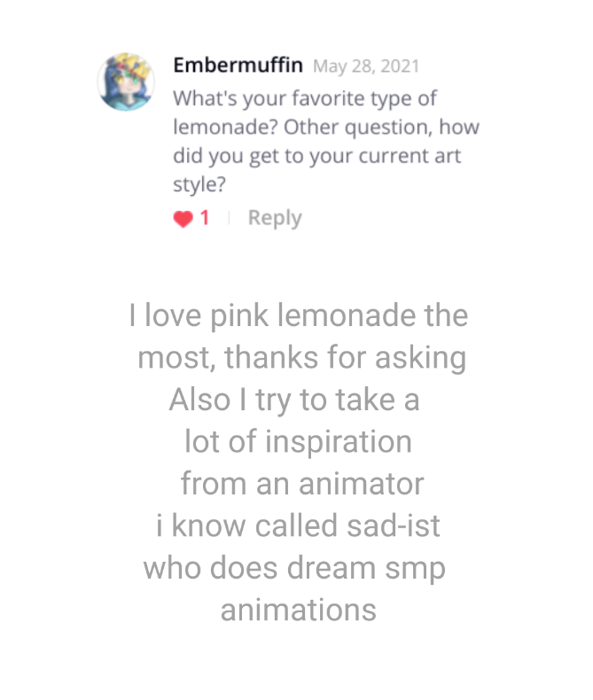Click the red heart like icon
This screenshot has width=593, height=700.
click(183, 219)
